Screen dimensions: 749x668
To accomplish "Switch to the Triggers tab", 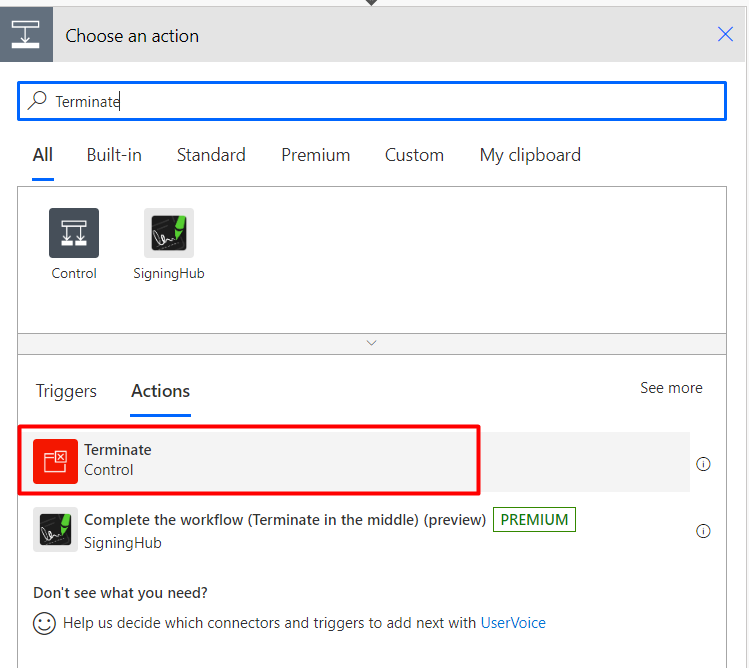I will point(66,391).
